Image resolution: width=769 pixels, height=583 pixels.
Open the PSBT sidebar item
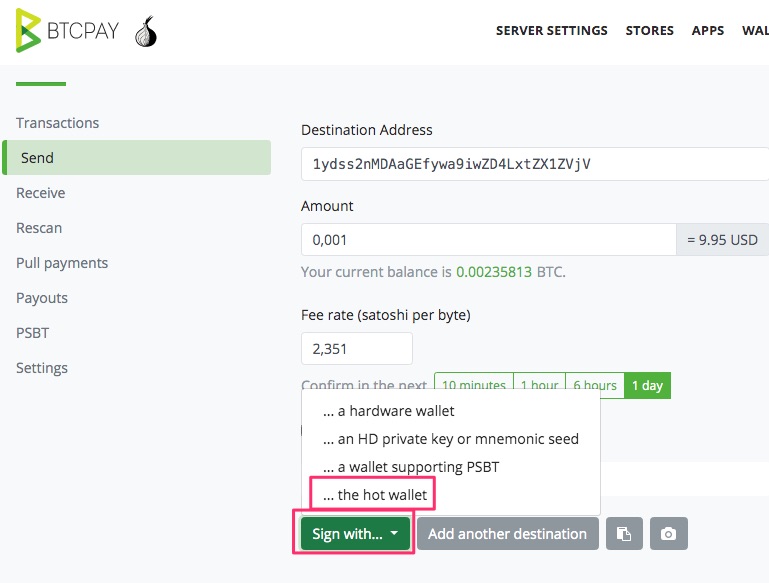tap(32, 333)
